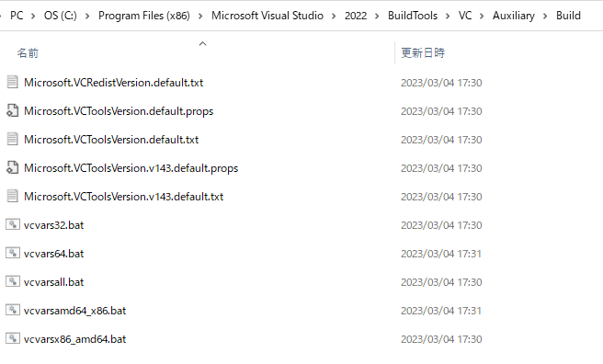603x364 pixels.
Task: Click the Microsoft.VCRedistVersion.default.txt text file icon
Action: 12,82
